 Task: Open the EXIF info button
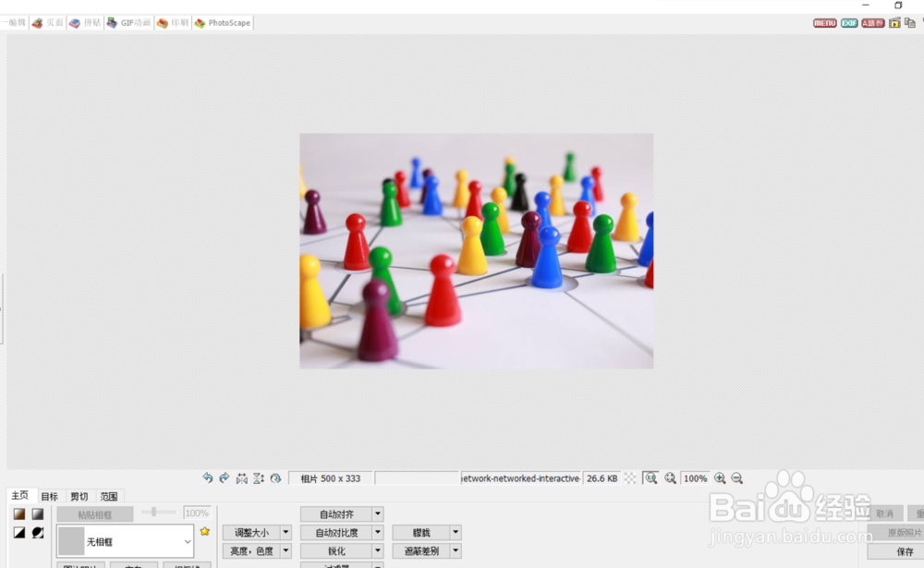849,23
